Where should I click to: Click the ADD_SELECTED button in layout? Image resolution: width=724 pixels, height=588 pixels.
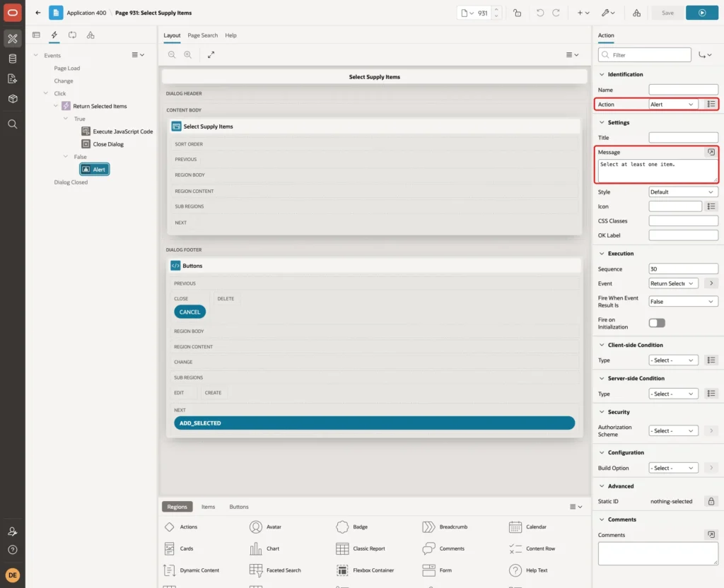(x=374, y=423)
